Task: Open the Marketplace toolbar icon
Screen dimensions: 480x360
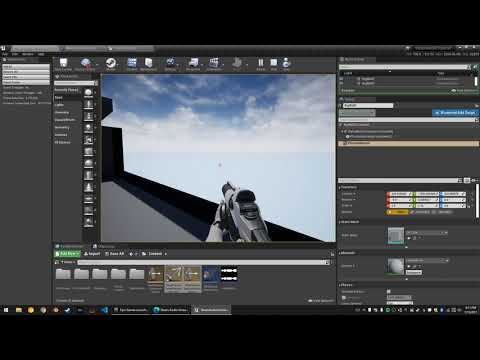Action: click(149, 63)
